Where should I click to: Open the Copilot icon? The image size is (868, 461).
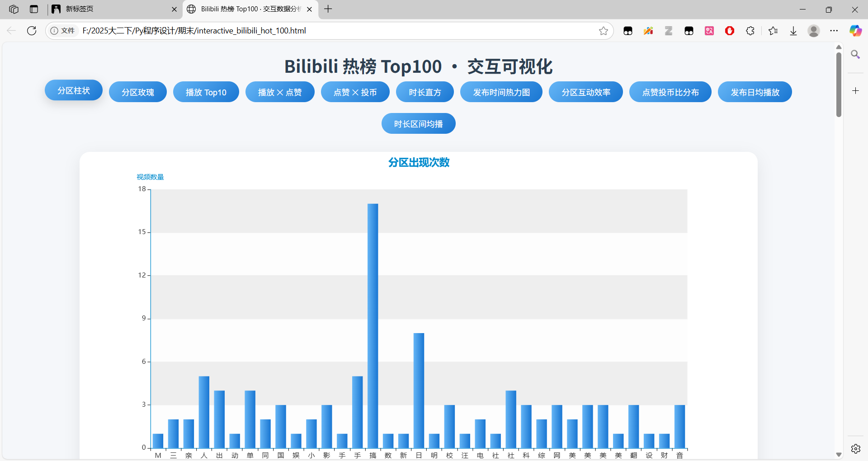tap(855, 31)
